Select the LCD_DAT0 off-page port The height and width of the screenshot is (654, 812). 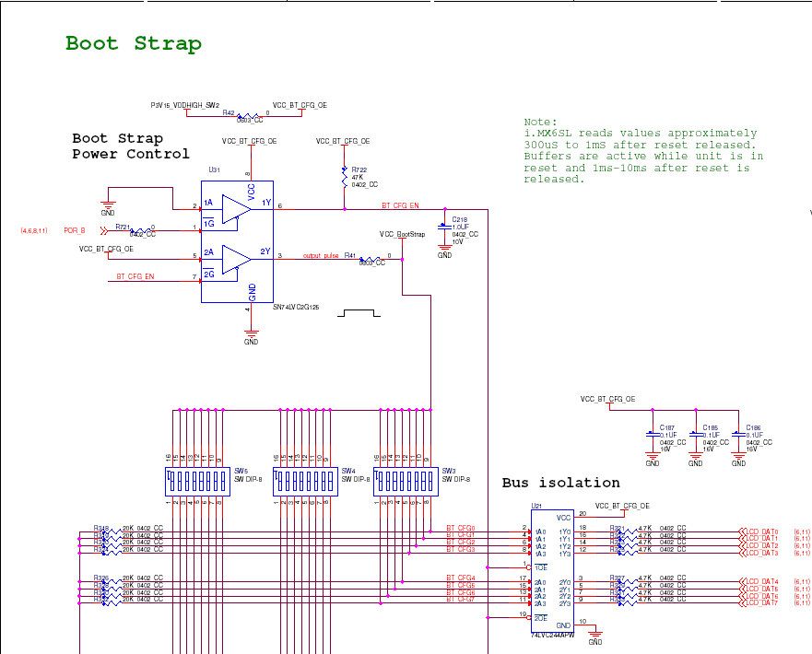[759, 531]
